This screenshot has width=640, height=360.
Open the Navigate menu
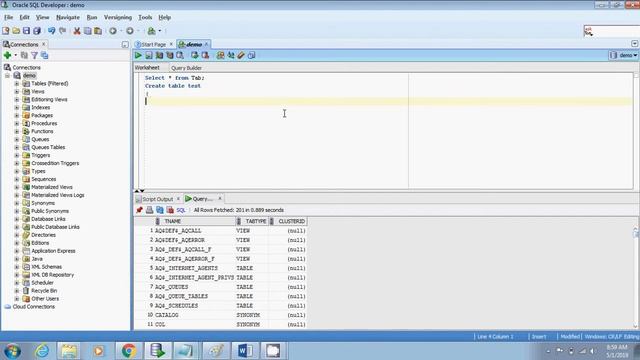point(68,17)
